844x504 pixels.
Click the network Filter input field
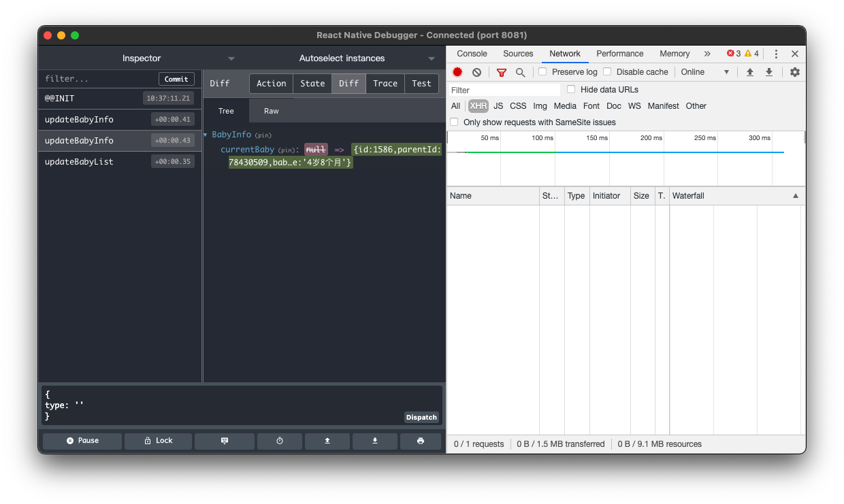tap(504, 89)
